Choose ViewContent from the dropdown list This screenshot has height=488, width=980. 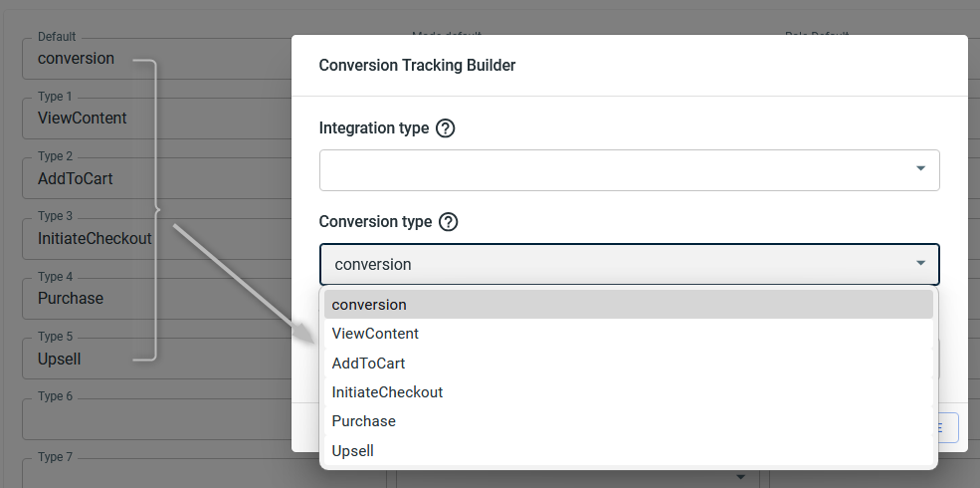tap(628, 334)
